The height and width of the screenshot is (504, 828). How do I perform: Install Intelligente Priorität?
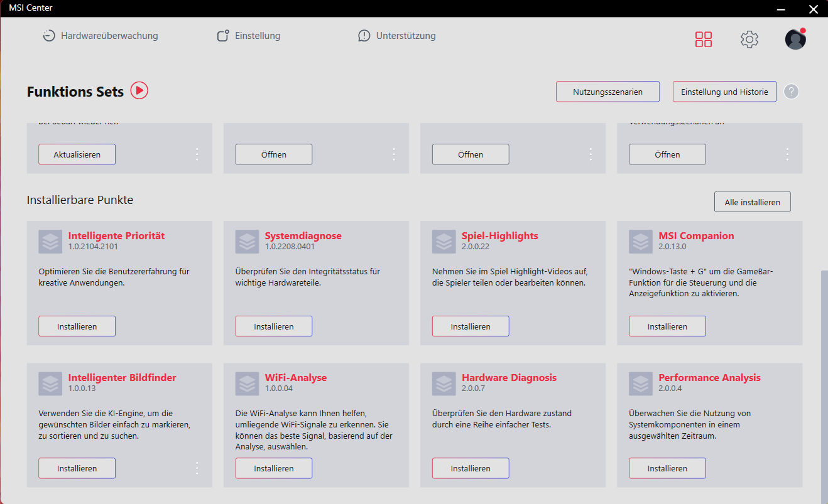point(77,326)
